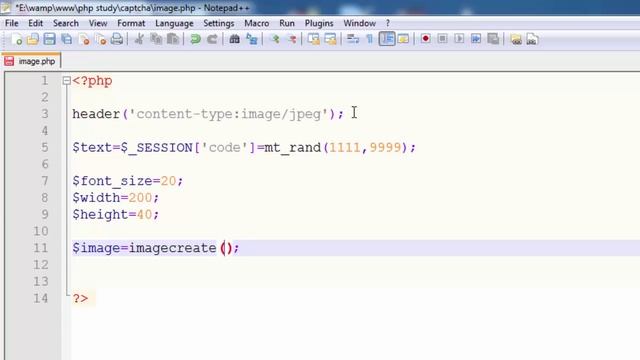Toggle Show All Characters pilcrow icon

pyautogui.click(x=369, y=39)
